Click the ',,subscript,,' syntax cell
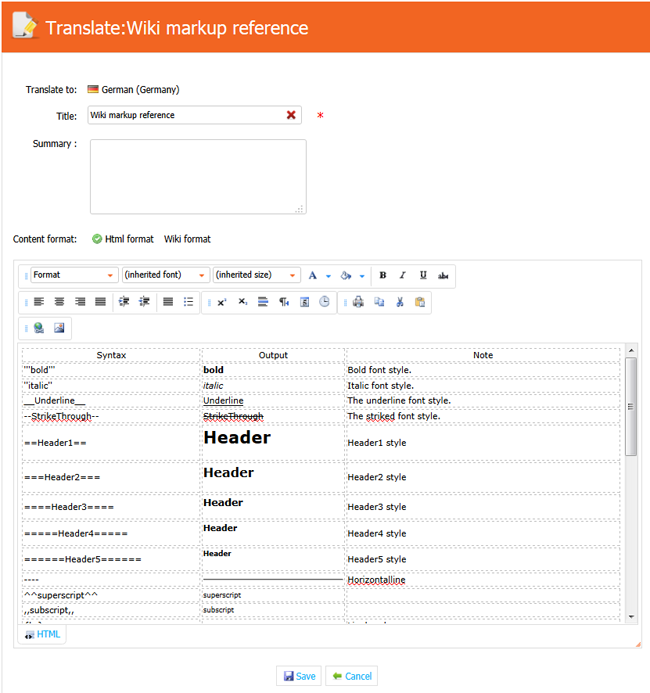 tap(112, 610)
